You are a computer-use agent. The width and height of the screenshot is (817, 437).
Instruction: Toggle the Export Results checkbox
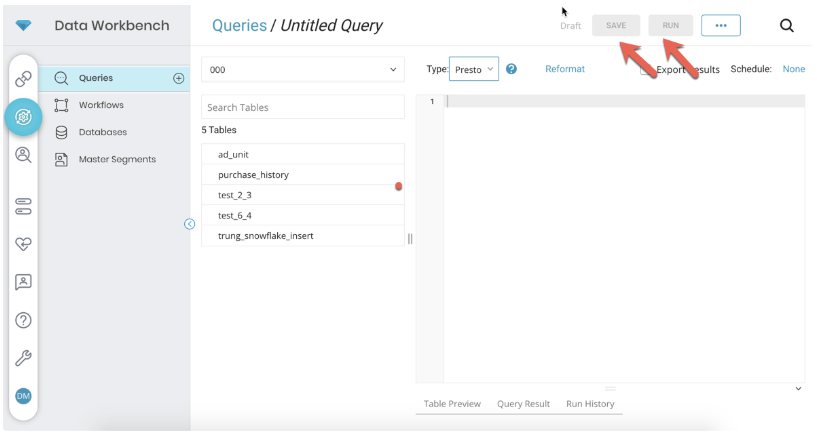[x=646, y=69]
